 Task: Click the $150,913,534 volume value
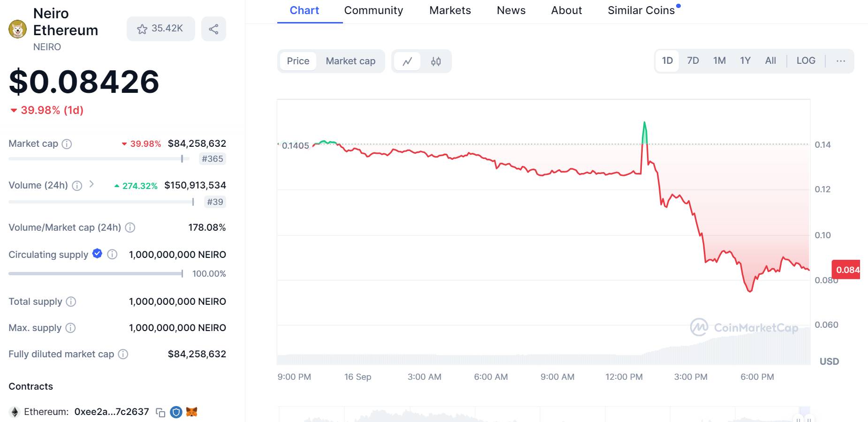click(195, 185)
